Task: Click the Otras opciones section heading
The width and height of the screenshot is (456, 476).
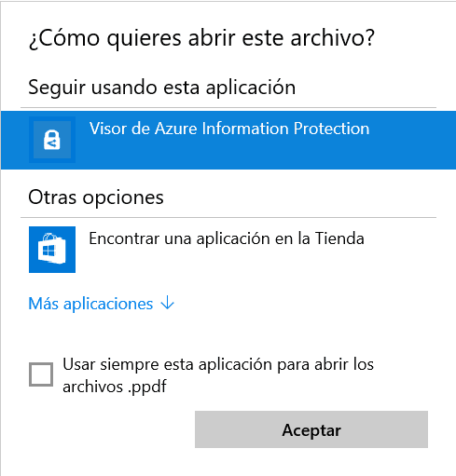Action: click(96, 197)
